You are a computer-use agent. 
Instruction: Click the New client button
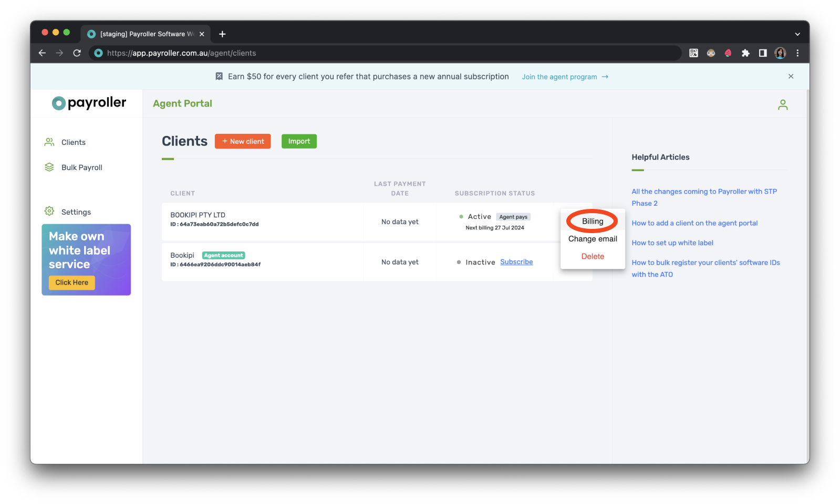click(x=243, y=141)
